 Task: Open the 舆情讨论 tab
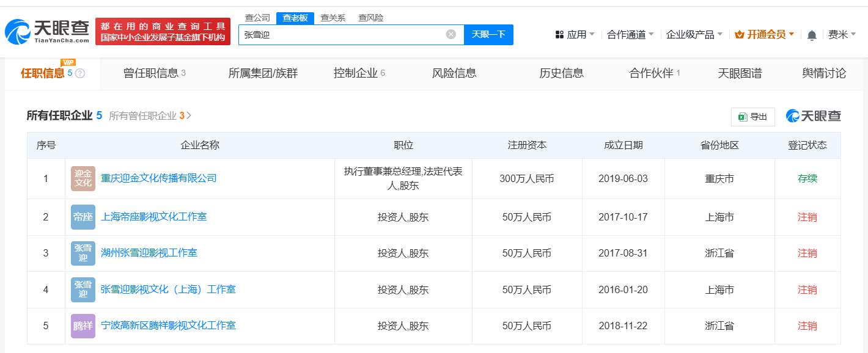point(824,73)
